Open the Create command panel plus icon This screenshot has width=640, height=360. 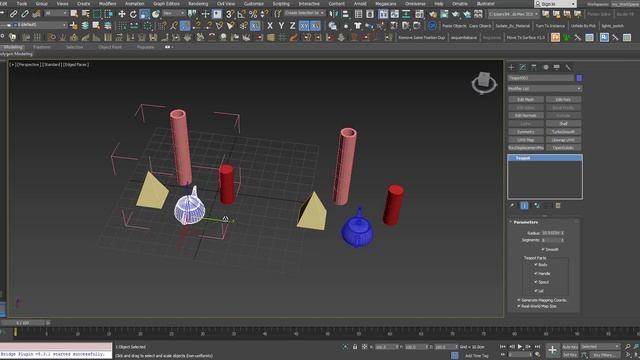(x=511, y=67)
